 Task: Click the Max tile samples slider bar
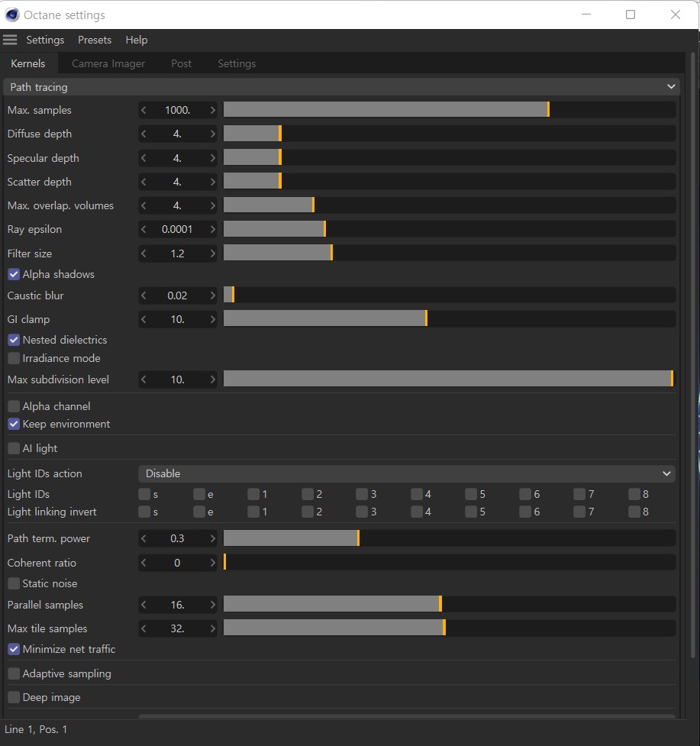pos(450,628)
